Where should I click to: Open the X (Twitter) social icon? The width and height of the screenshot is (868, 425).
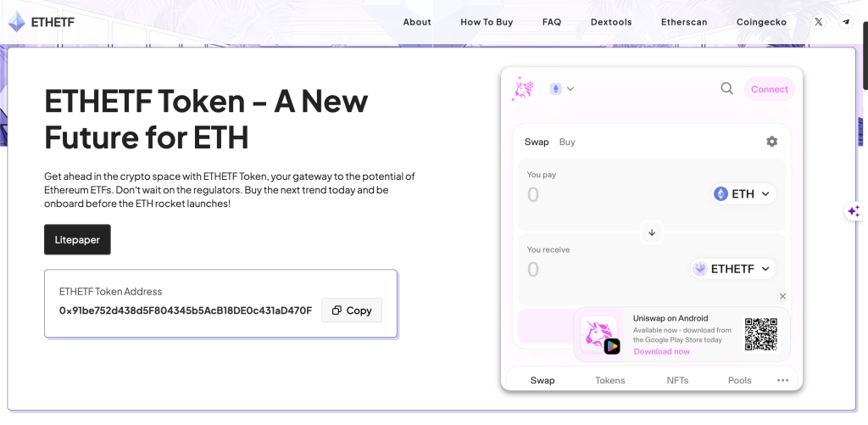pyautogui.click(x=819, y=22)
